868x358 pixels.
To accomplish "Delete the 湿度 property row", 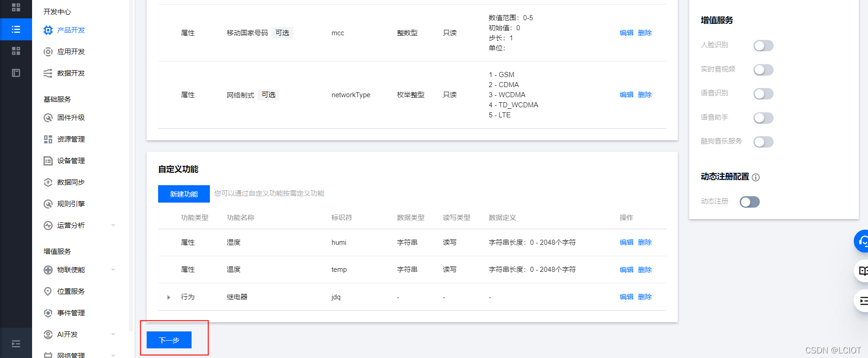I will point(645,242).
